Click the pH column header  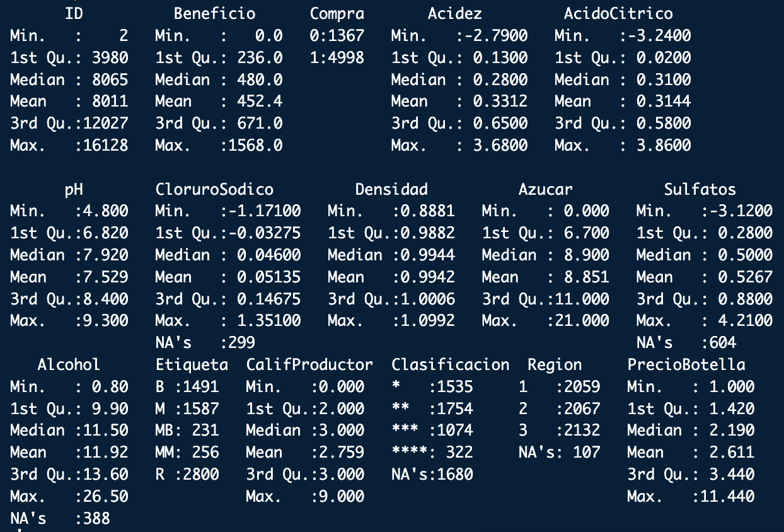(74, 189)
